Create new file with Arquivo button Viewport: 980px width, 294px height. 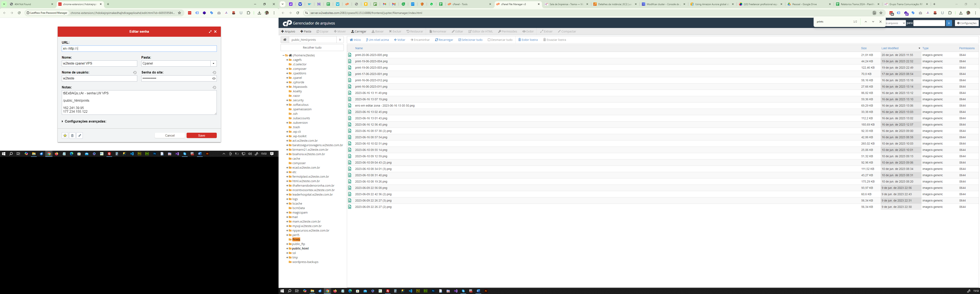click(288, 32)
